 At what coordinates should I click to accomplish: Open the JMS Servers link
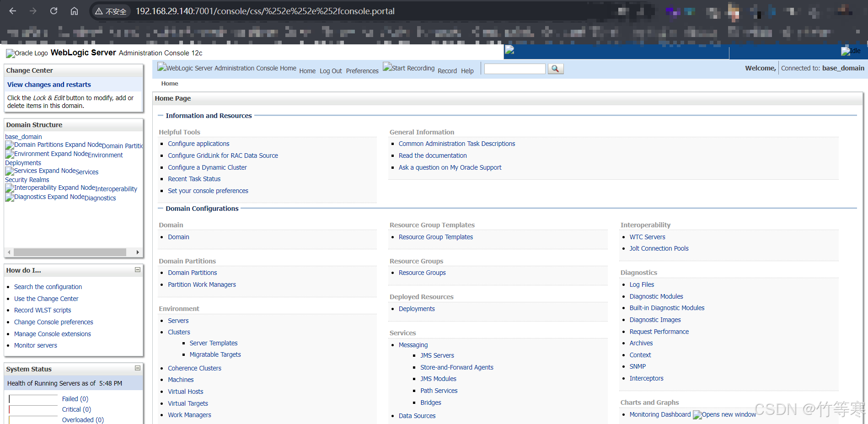[437, 355]
